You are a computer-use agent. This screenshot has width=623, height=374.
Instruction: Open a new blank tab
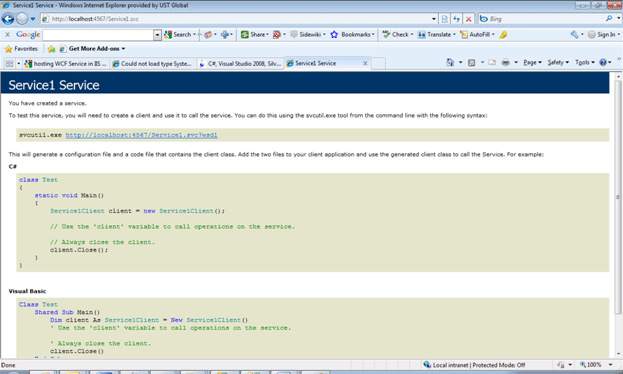pyautogui.click(x=378, y=64)
